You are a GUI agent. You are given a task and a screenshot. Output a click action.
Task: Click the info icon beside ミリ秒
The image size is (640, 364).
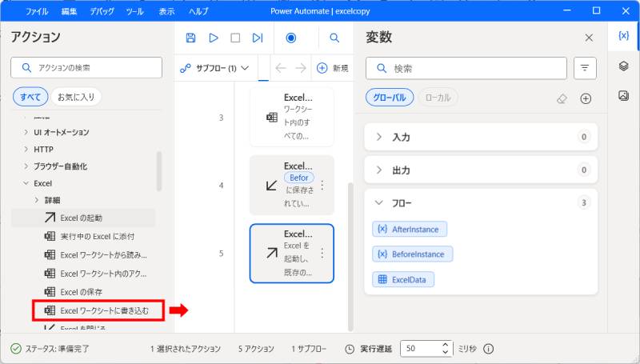(x=489, y=349)
